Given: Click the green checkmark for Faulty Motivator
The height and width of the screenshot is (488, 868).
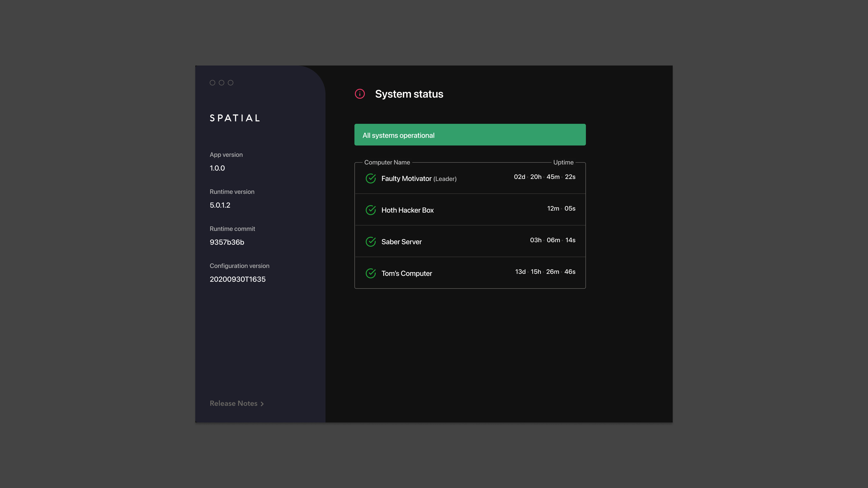Looking at the screenshot, I should [371, 178].
